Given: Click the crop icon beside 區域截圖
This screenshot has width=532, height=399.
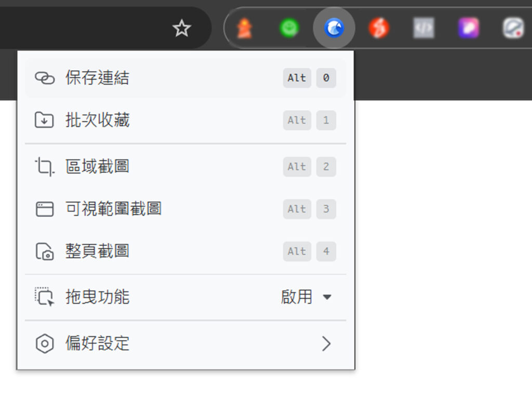Looking at the screenshot, I should [x=45, y=166].
